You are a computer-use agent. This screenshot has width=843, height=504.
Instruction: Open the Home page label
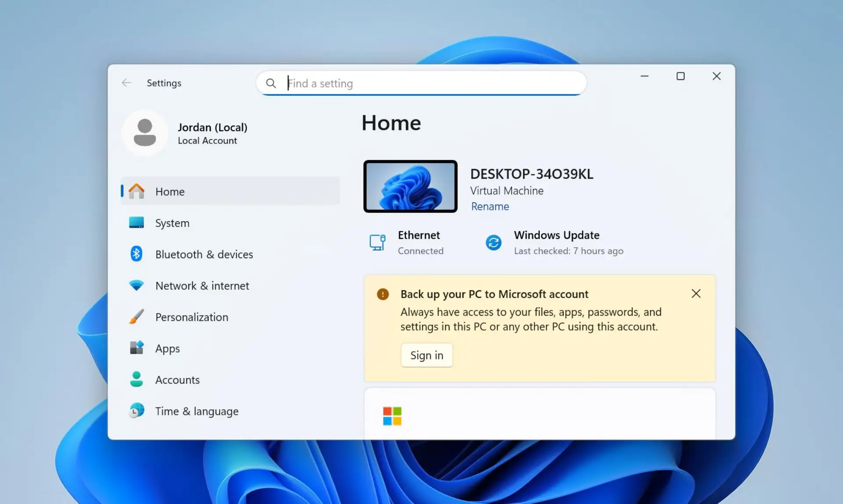pyautogui.click(x=170, y=192)
